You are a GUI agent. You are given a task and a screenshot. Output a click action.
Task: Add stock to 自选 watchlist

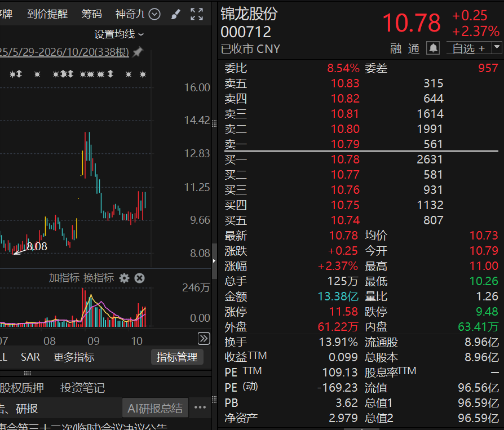468,48
